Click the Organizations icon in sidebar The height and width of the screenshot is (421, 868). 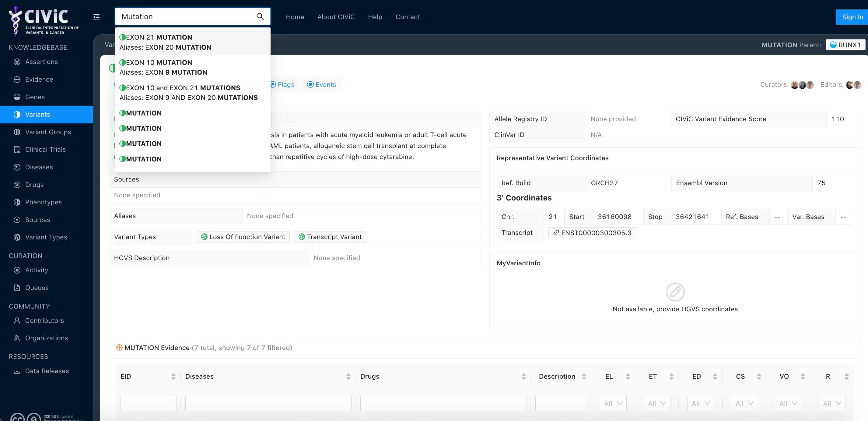click(17, 338)
